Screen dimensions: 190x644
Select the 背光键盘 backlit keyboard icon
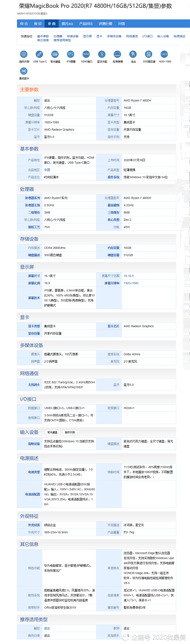point(55,54)
